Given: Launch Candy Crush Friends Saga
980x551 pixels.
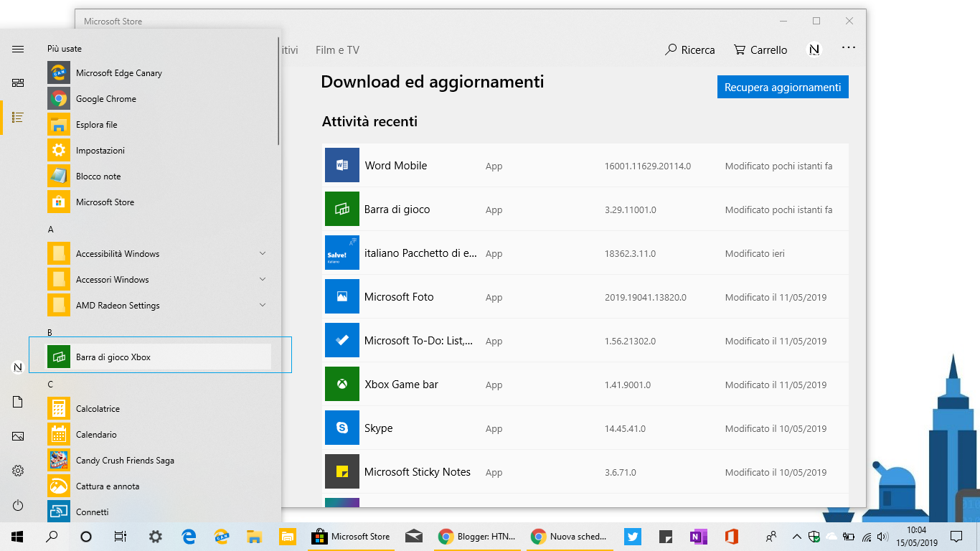Looking at the screenshot, I should 159,461.
